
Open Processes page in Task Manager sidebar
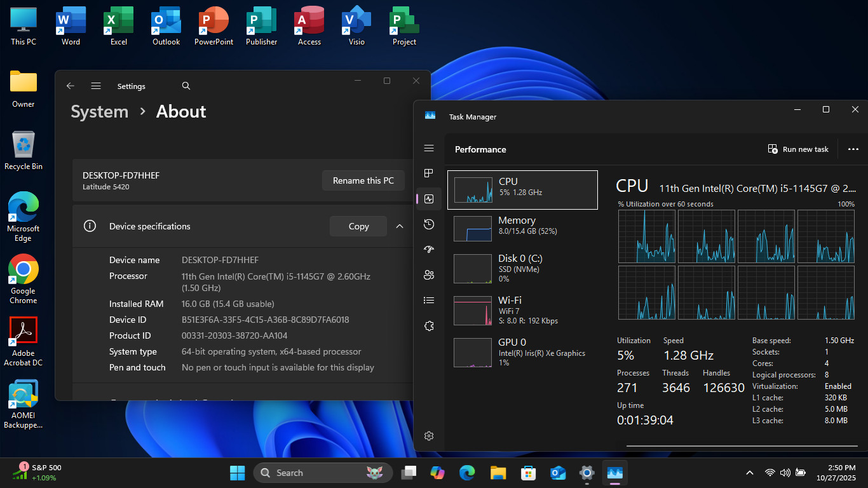coord(429,173)
